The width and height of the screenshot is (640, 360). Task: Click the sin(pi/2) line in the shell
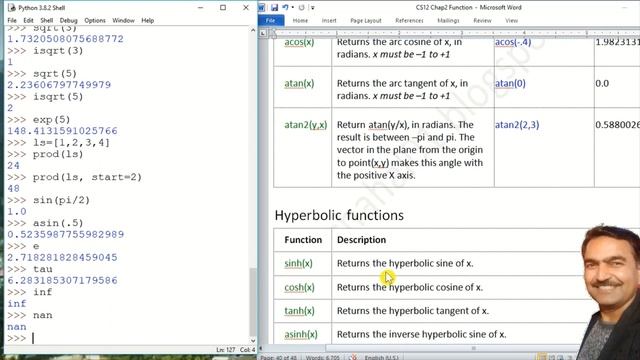click(x=49, y=200)
